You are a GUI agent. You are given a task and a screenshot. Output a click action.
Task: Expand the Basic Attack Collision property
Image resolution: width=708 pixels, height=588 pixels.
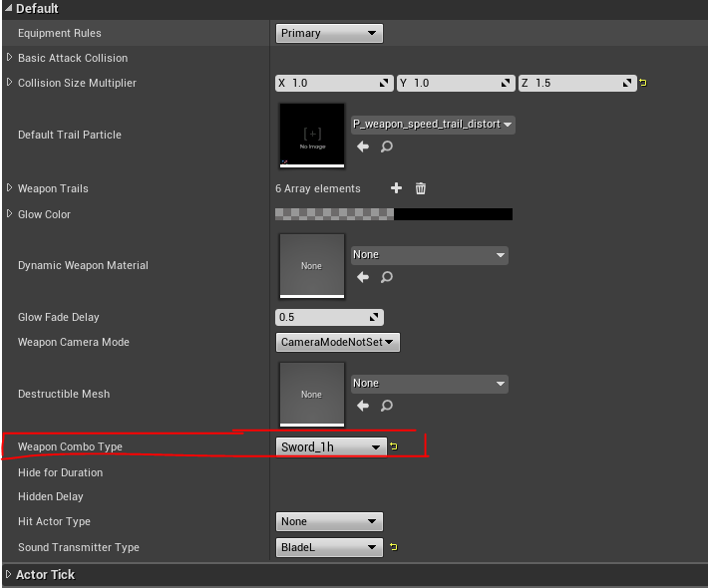point(10,58)
